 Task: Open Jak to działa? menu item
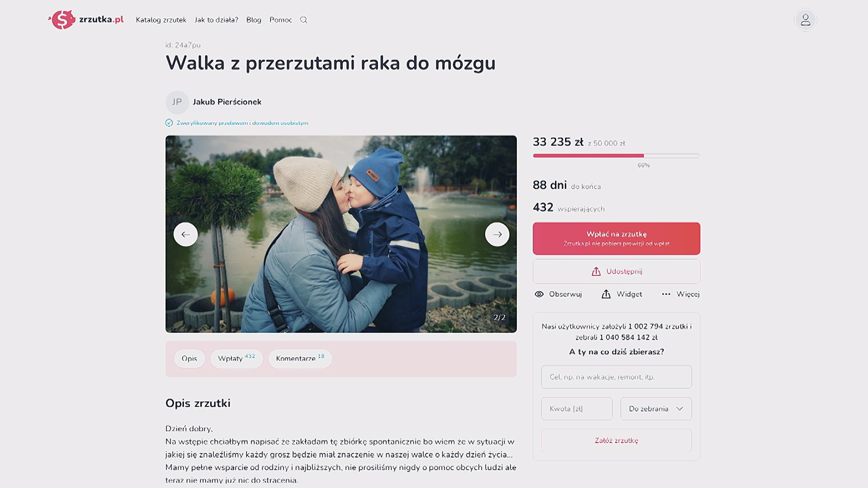216,20
